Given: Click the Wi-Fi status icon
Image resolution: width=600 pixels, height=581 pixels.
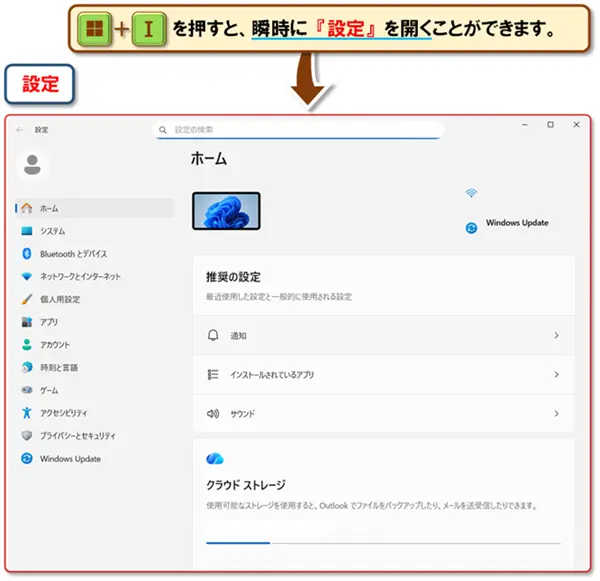Looking at the screenshot, I should pos(471,193).
